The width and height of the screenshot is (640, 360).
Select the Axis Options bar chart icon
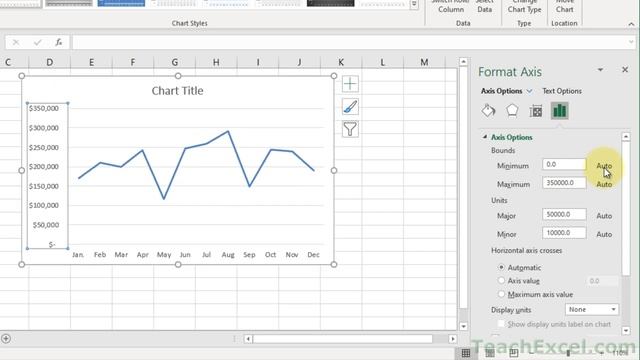[x=559, y=111]
